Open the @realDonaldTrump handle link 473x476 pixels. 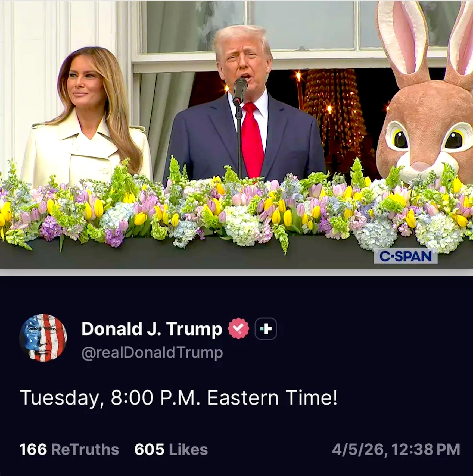coord(152,353)
